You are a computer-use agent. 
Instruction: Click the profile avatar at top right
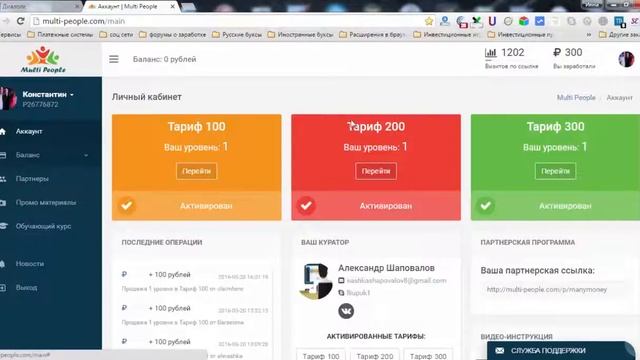[626, 59]
